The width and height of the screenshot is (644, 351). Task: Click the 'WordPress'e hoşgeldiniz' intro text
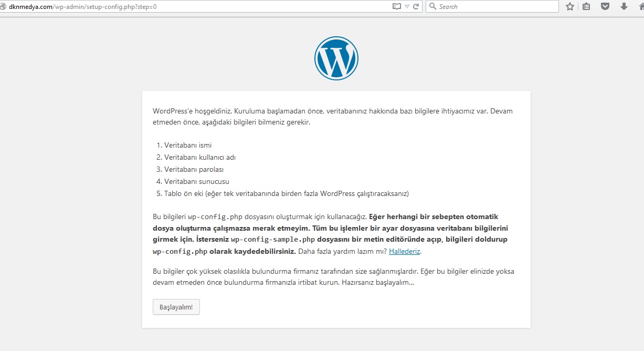(333, 117)
